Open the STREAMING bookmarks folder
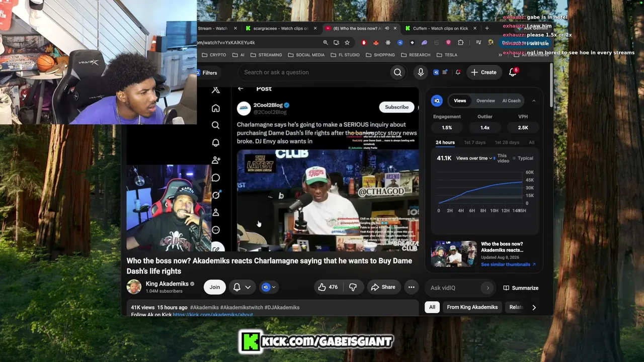 266,55
